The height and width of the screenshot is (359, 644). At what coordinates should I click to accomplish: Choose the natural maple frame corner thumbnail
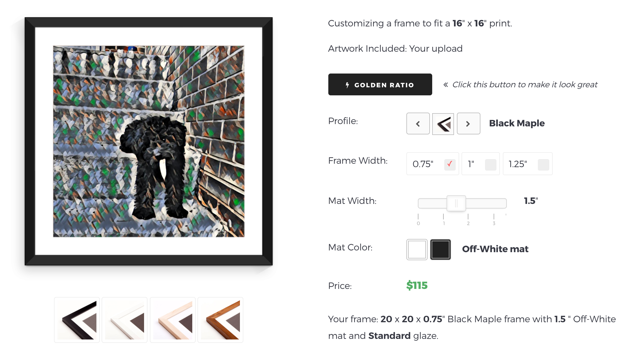[173, 320]
